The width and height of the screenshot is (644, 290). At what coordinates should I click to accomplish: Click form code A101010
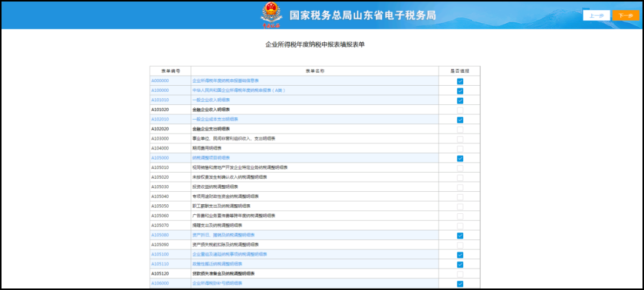160,99
